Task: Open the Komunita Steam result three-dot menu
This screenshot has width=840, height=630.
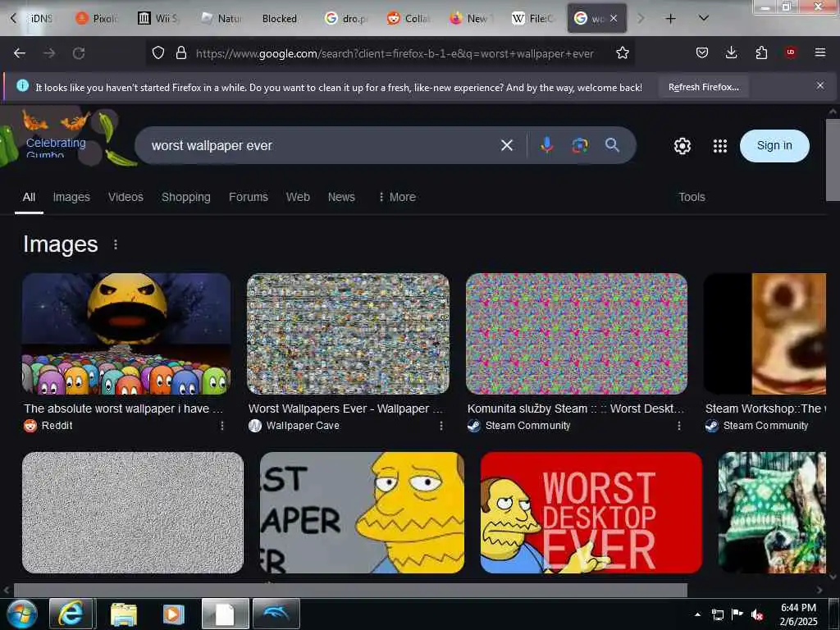Action: pos(678,426)
